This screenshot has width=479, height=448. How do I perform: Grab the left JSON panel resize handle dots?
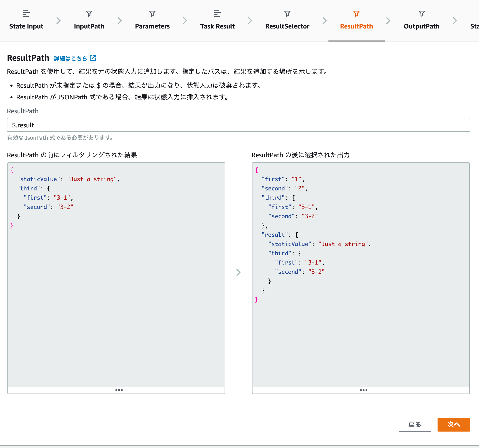click(x=119, y=390)
